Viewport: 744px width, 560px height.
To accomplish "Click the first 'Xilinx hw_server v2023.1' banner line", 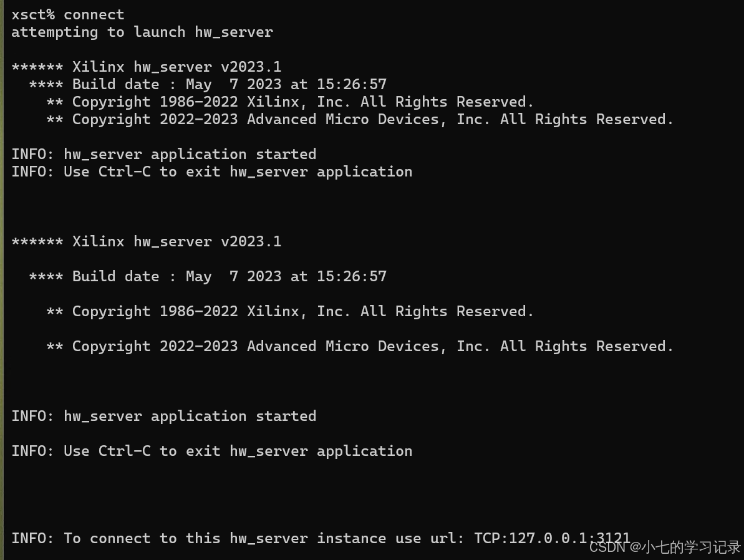I will point(147,67).
